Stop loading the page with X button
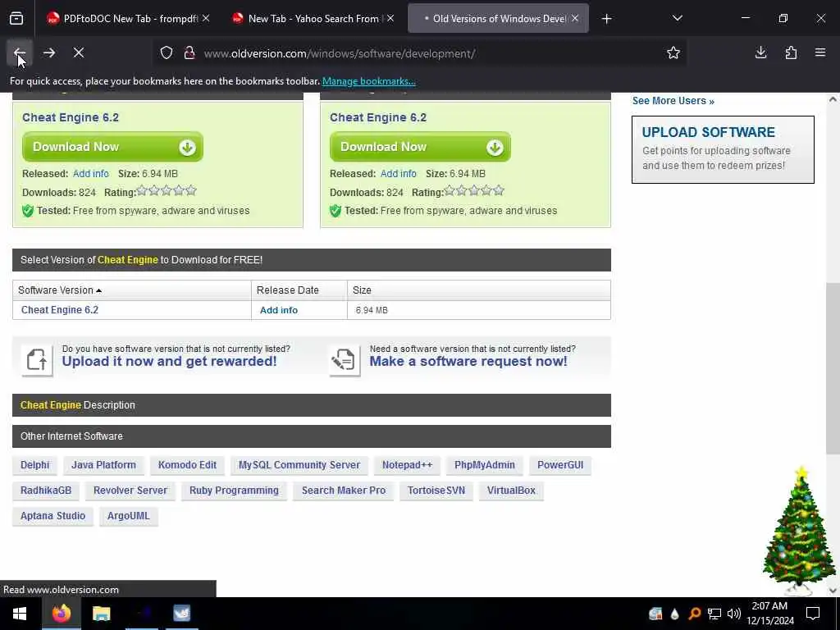 point(79,52)
